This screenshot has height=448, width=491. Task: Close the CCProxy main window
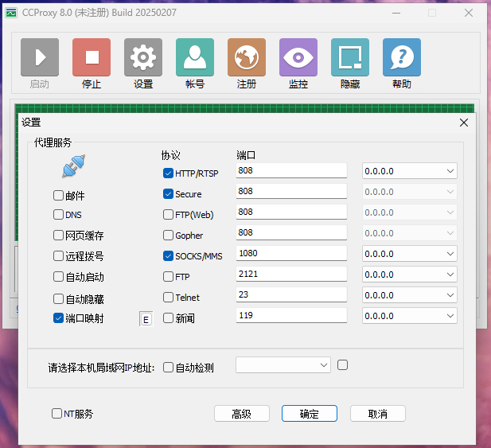[x=469, y=13]
